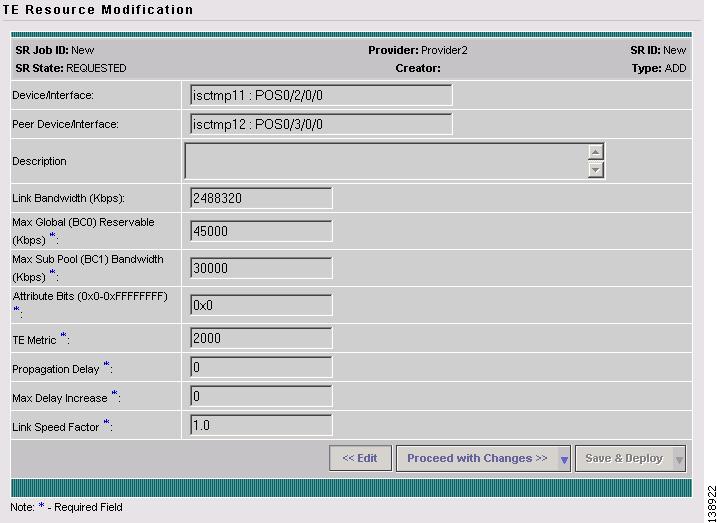The image size is (717, 523).
Task: Click the Max Global Reservable field 45000
Action: 261,231
